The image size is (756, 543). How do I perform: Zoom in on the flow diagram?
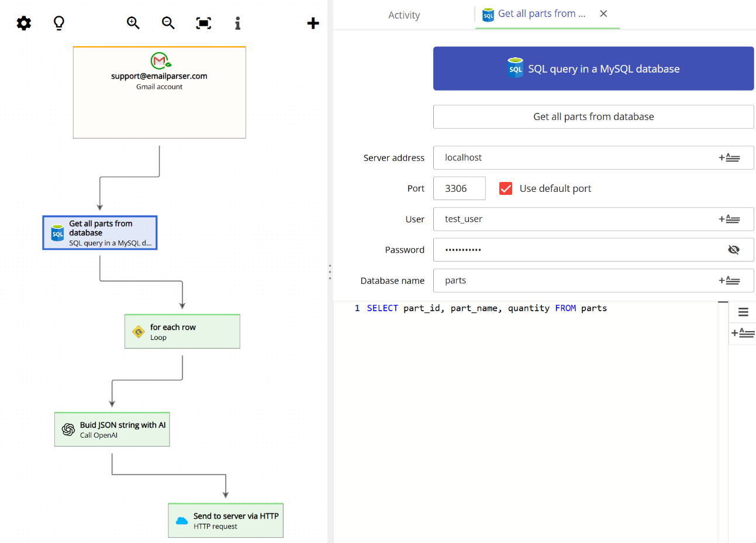(133, 23)
